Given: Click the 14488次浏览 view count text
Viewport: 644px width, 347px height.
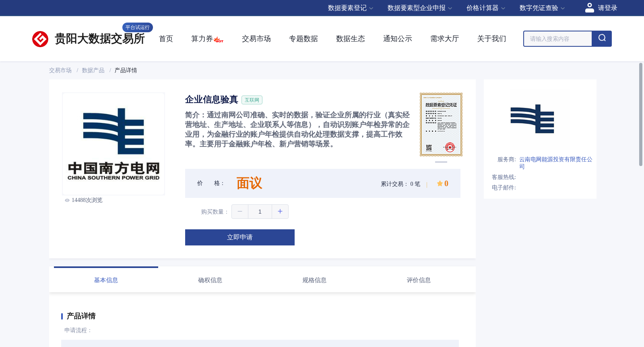Looking at the screenshot, I should pyautogui.click(x=87, y=200).
